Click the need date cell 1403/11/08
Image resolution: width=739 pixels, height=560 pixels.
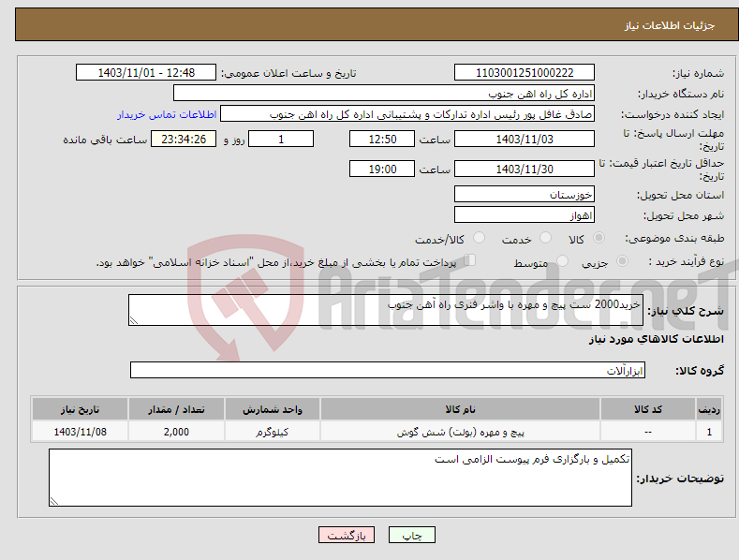tap(81, 432)
